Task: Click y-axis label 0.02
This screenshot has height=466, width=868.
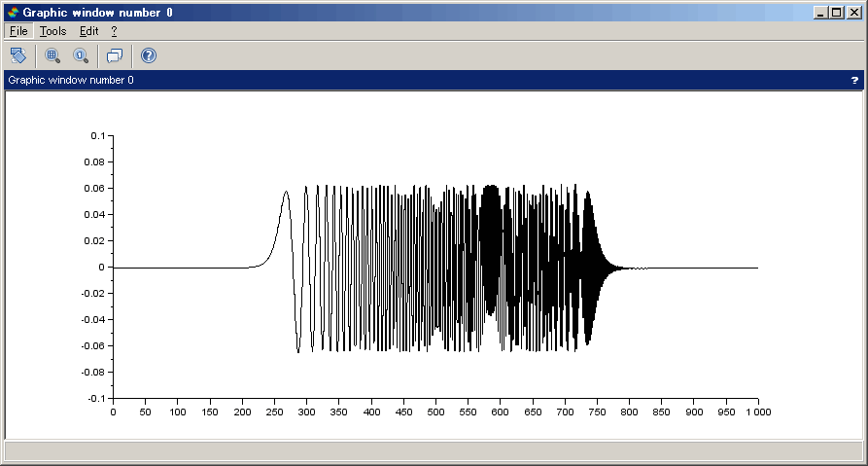Action: 94,240
